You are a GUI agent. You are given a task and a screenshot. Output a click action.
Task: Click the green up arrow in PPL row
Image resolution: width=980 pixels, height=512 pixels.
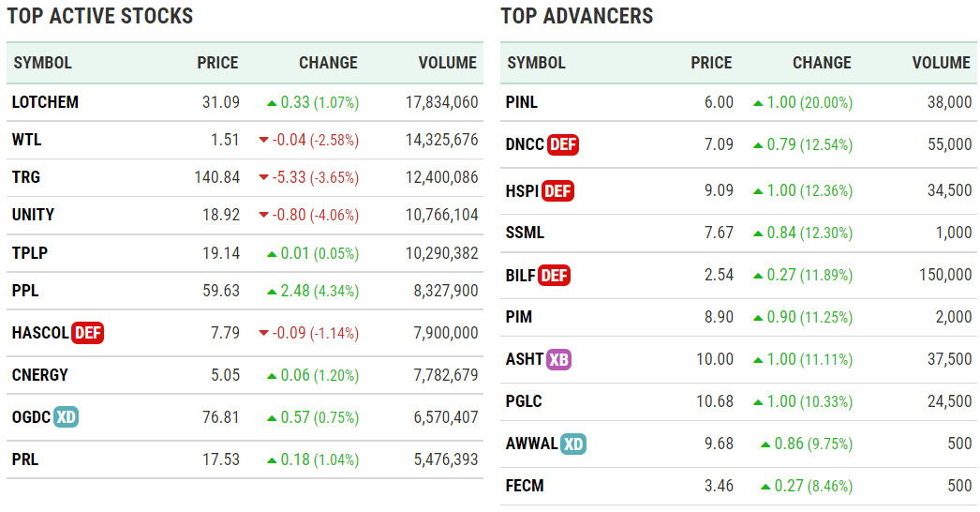click(x=272, y=291)
